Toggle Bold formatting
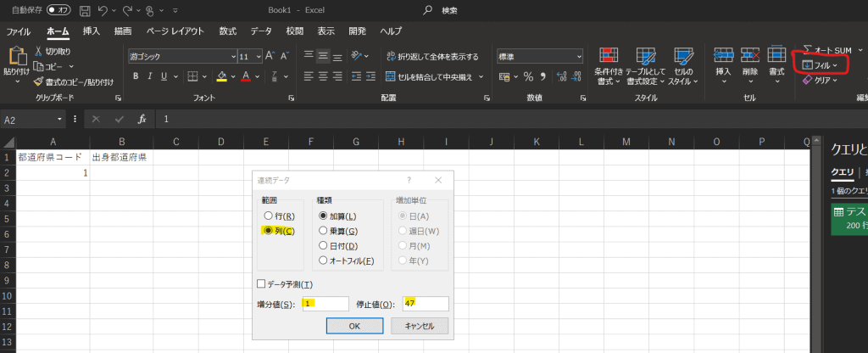 [x=136, y=76]
